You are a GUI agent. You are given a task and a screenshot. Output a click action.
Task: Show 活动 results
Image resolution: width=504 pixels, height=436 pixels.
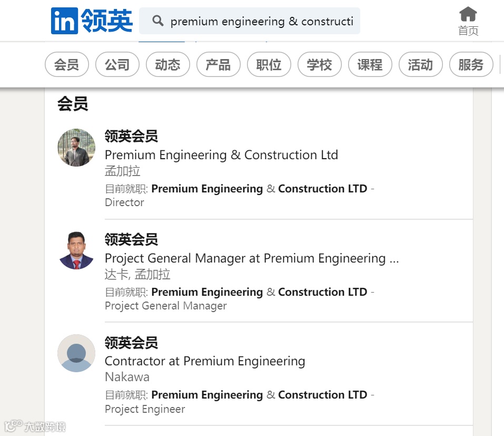[420, 65]
